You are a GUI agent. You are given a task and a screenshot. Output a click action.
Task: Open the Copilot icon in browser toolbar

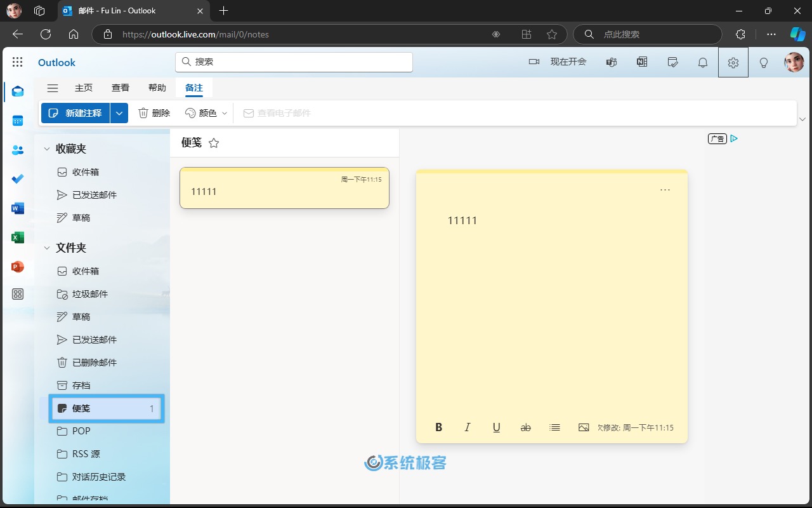point(797,34)
